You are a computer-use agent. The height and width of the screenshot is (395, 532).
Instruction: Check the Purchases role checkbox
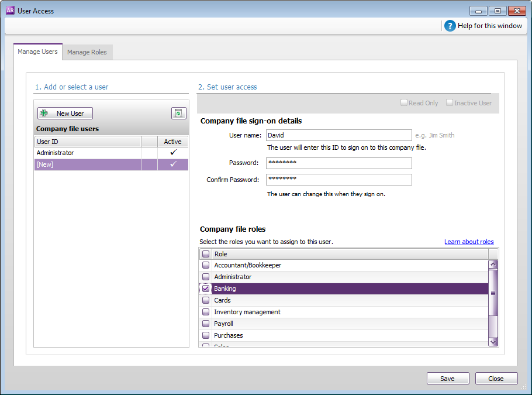[x=206, y=335]
